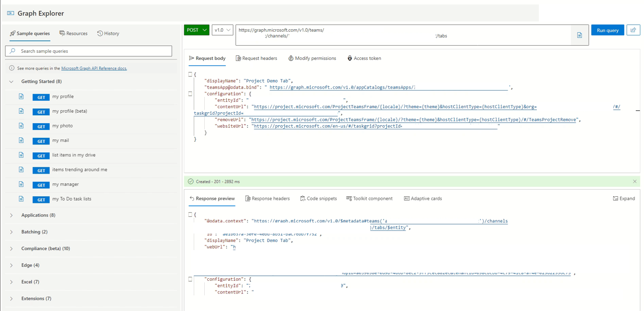Click the 'Created - 201 - 2892 ms' status text

pyautogui.click(x=218, y=182)
